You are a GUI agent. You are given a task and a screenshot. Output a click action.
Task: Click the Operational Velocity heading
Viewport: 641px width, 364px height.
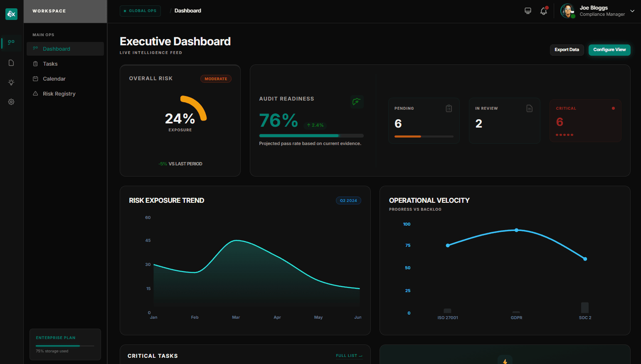[429, 200]
